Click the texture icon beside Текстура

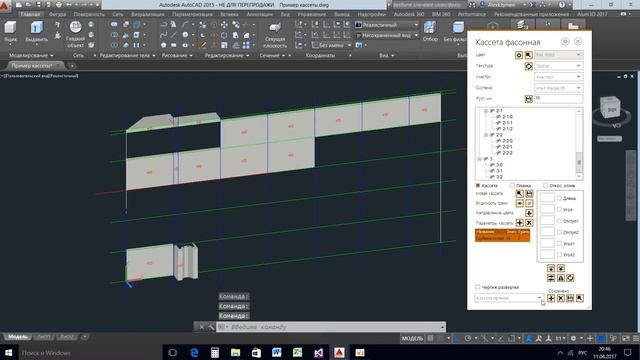tap(529, 66)
